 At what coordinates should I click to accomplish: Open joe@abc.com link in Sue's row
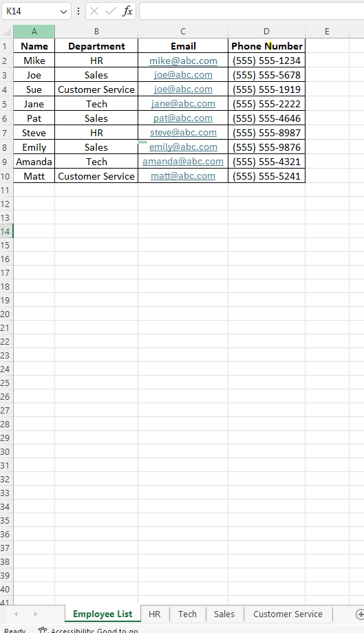183,89
